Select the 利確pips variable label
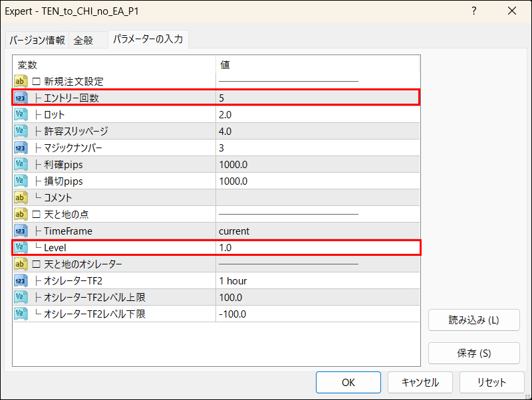 tap(63, 164)
